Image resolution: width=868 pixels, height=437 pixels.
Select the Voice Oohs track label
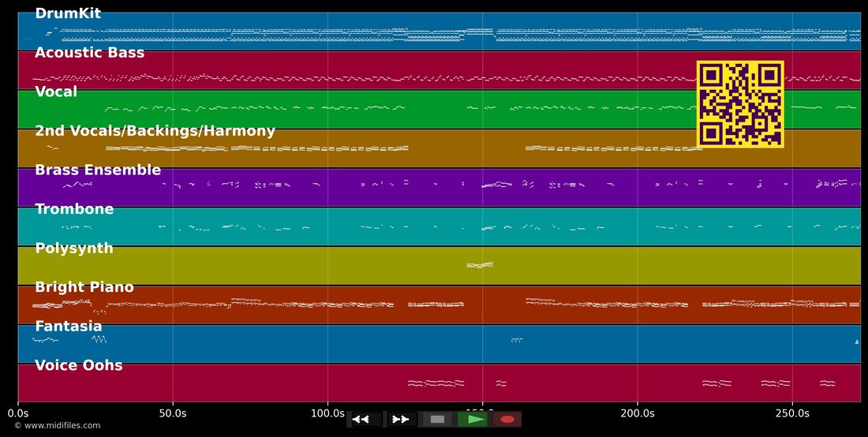(x=79, y=366)
